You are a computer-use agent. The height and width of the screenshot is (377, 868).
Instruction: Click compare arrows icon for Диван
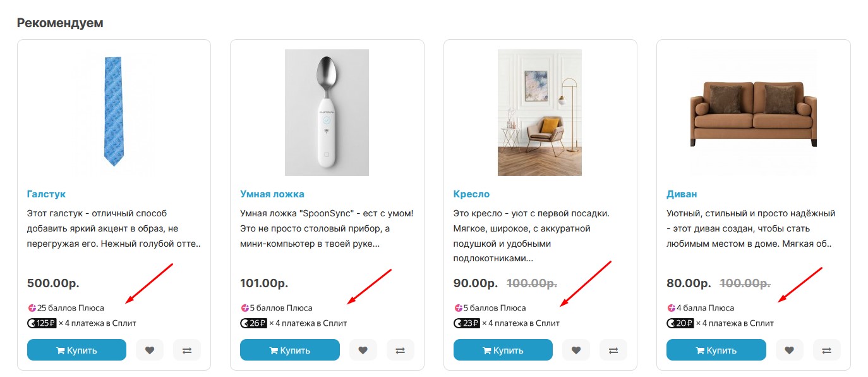tap(826, 350)
